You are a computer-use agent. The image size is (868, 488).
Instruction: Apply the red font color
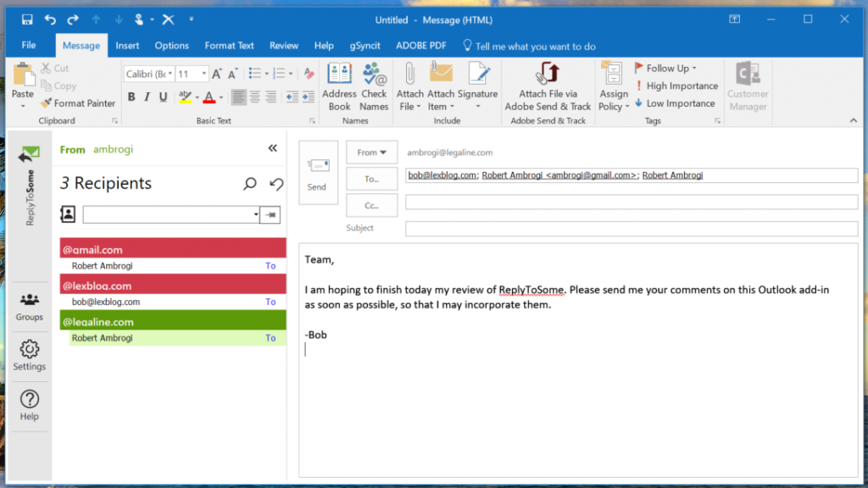click(209, 97)
